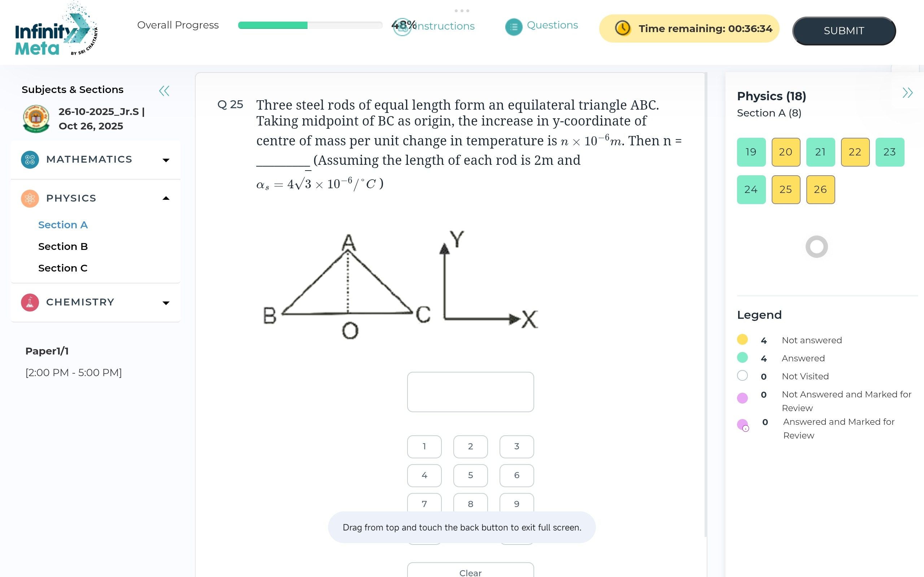Open Physics Section B
The image size is (924, 577).
point(63,247)
